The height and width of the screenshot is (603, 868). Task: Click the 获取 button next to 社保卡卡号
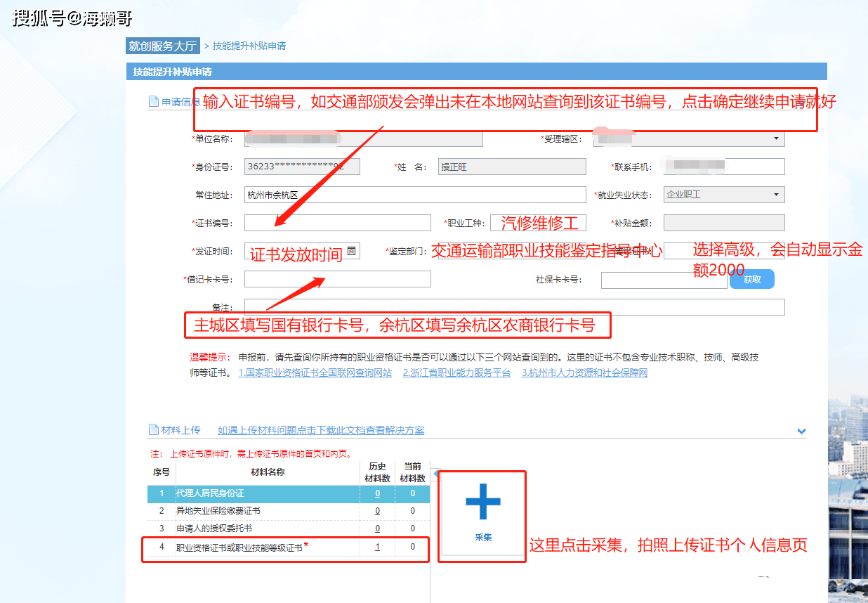pyautogui.click(x=752, y=279)
